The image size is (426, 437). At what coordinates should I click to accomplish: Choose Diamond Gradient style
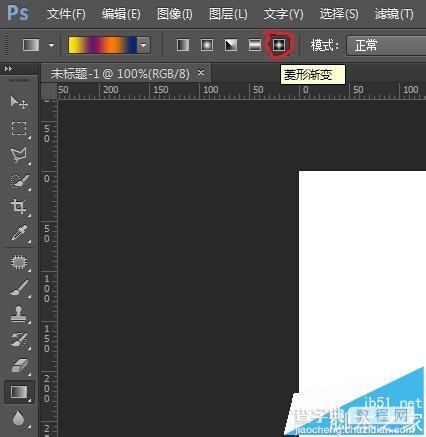(x=279, y=45)
